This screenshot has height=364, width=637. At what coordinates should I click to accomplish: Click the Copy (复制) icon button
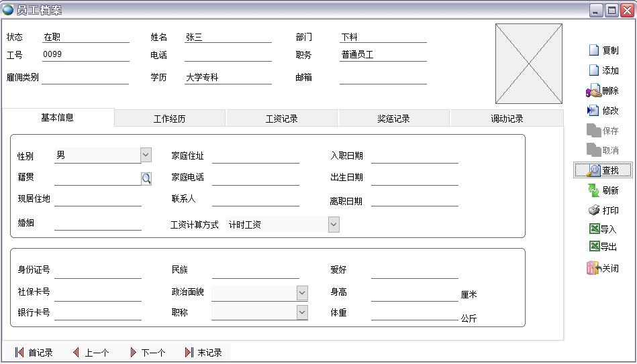coord(594,50)
